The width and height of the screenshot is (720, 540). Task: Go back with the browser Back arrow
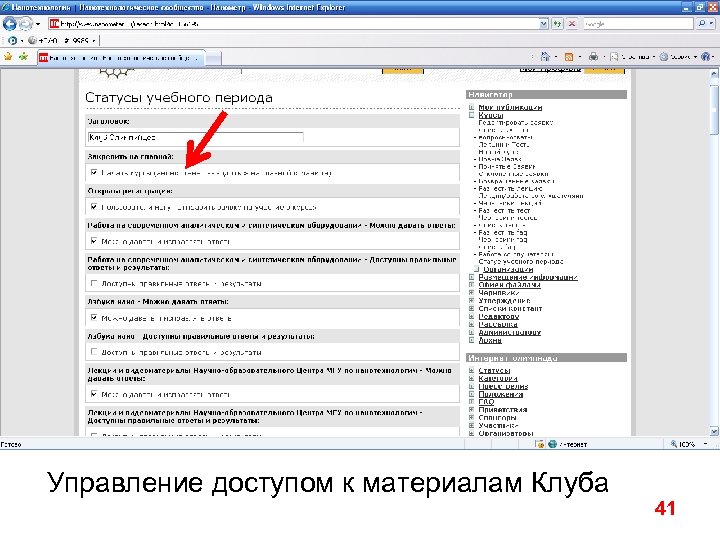[10, 23]
